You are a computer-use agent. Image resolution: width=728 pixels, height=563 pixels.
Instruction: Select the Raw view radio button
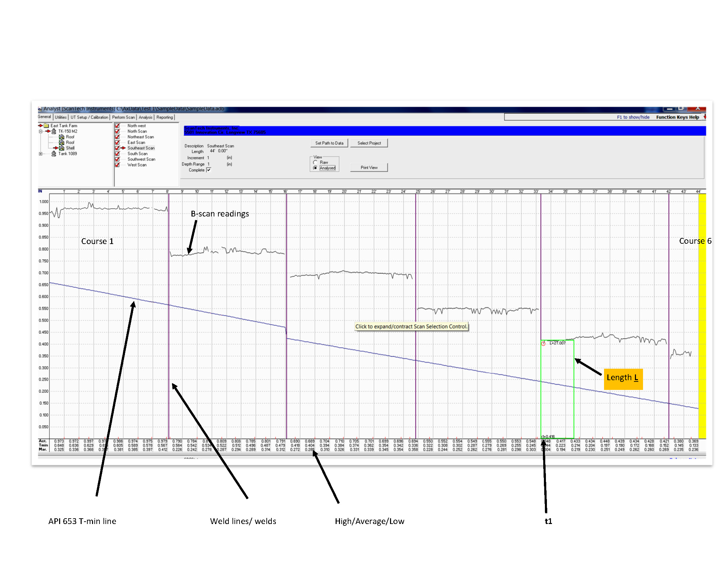click(x=315, y=162)
